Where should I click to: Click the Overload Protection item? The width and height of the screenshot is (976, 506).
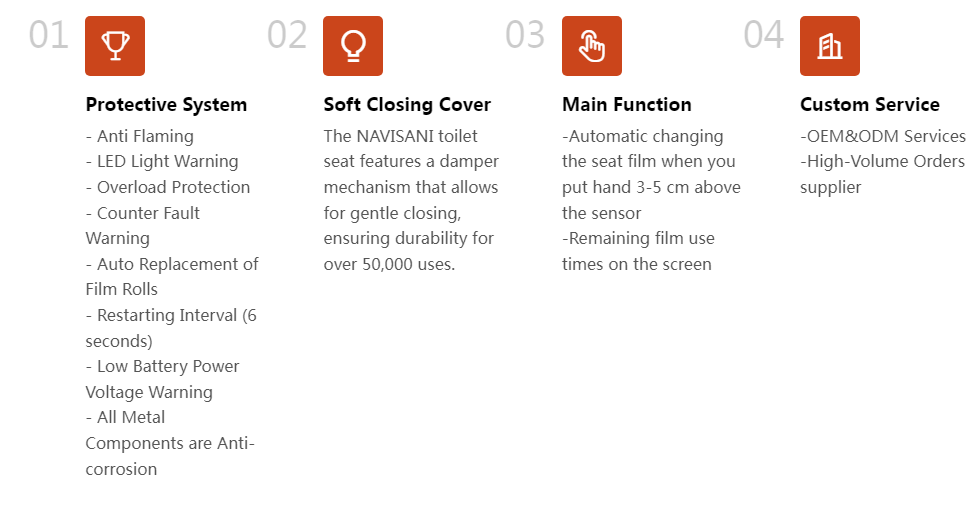pos(168,187)
